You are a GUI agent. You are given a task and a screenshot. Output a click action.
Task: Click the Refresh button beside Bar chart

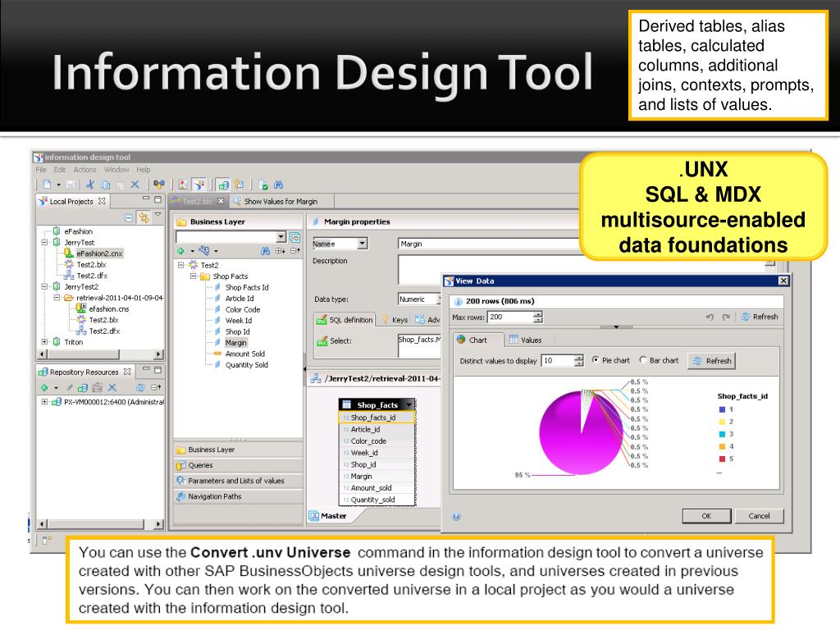click(712, 361)
